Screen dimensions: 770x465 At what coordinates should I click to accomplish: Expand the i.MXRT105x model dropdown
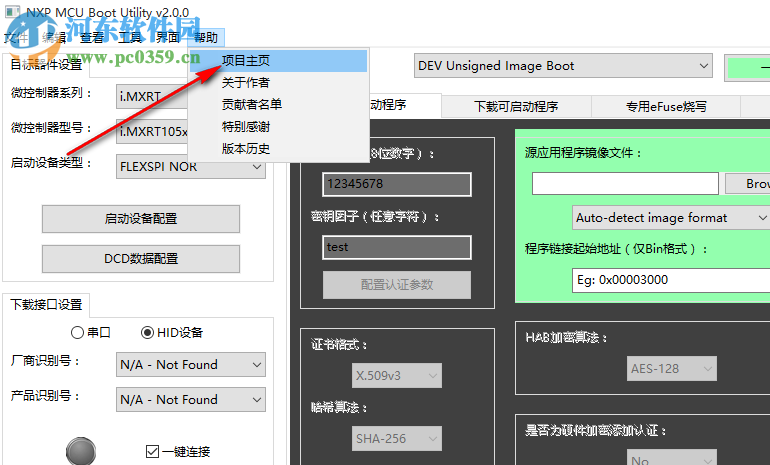point(152,131)
